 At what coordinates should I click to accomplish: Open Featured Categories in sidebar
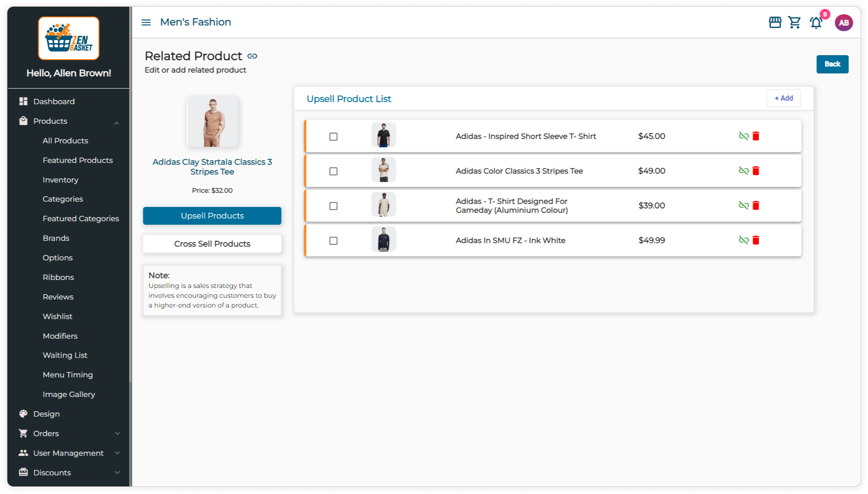[x=81, y=219]
